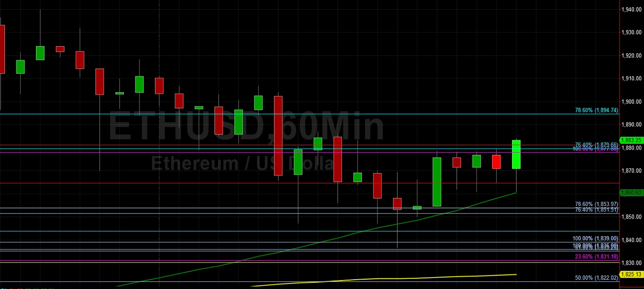Click the 1,840.00 price axis label

coord(632,240)
